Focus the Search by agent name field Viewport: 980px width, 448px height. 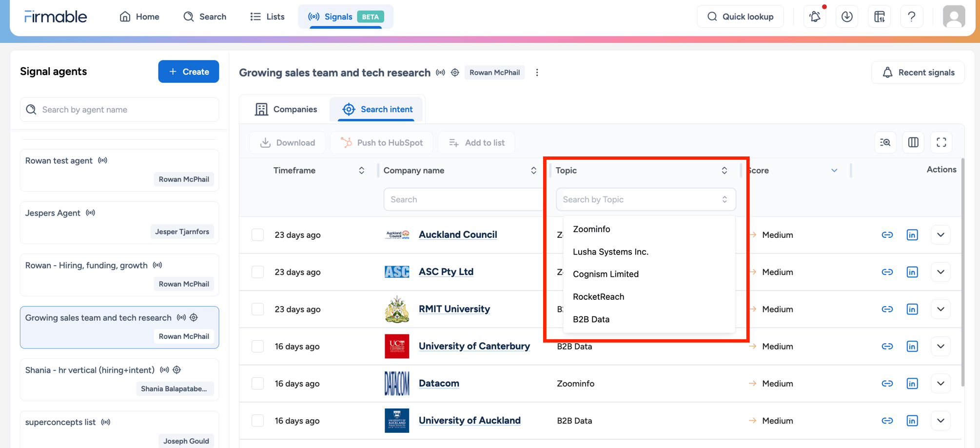point(119,110)
